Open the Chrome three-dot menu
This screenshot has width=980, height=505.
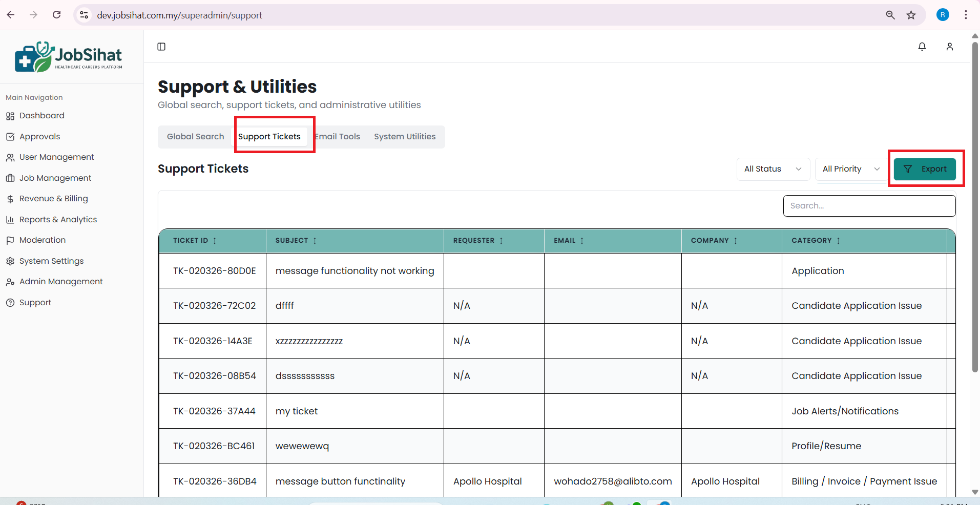966,15
